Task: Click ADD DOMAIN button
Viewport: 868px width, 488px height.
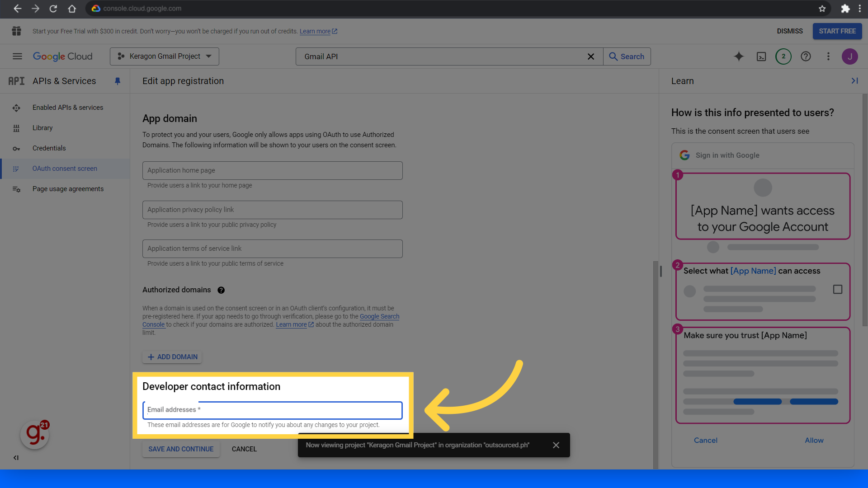Action: pos(172,357)
